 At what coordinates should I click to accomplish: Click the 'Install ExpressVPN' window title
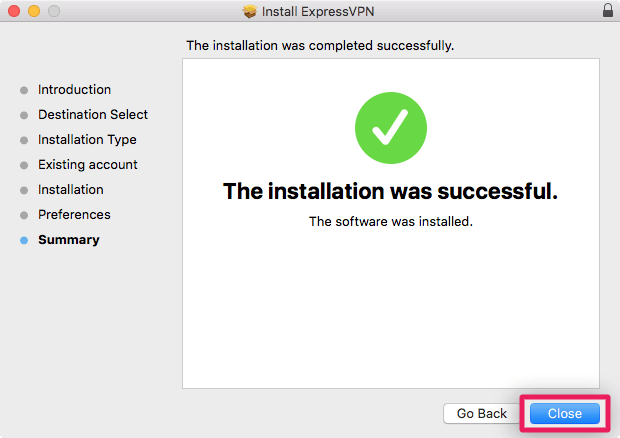318,11
